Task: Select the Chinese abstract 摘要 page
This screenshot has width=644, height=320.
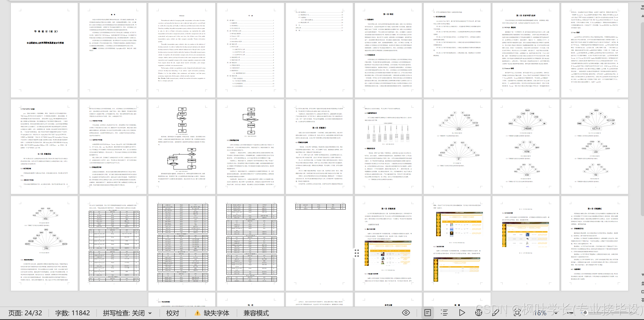Action: click(x=113, y=50)
